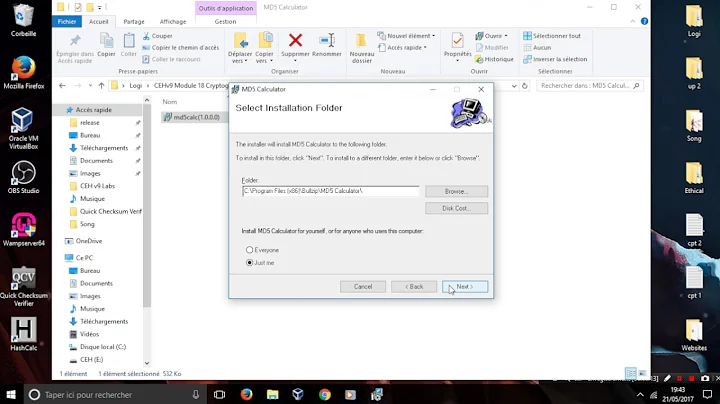Select the Just me radio button
This screenshot has width=720, height=404.
(x=249, y=263)
